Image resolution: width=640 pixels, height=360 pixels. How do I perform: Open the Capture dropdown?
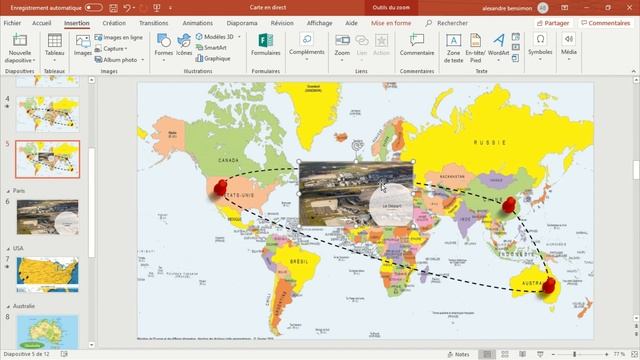[111, 49]
